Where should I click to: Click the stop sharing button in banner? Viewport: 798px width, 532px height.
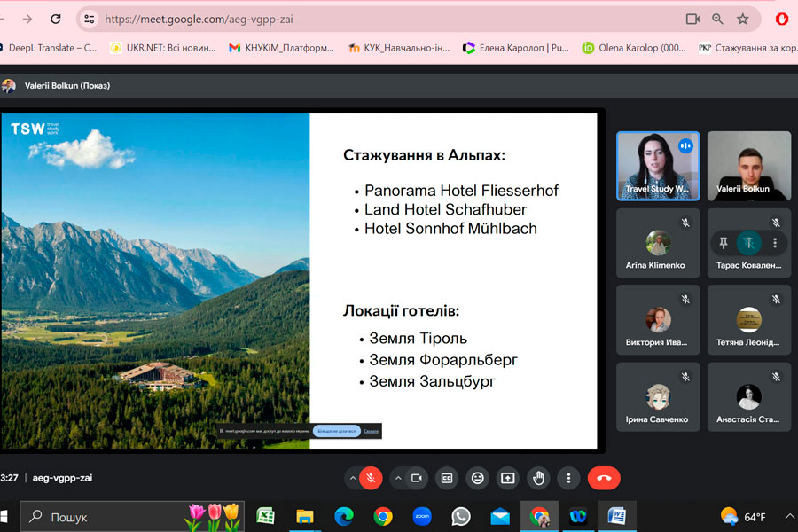tap(336, 431)
